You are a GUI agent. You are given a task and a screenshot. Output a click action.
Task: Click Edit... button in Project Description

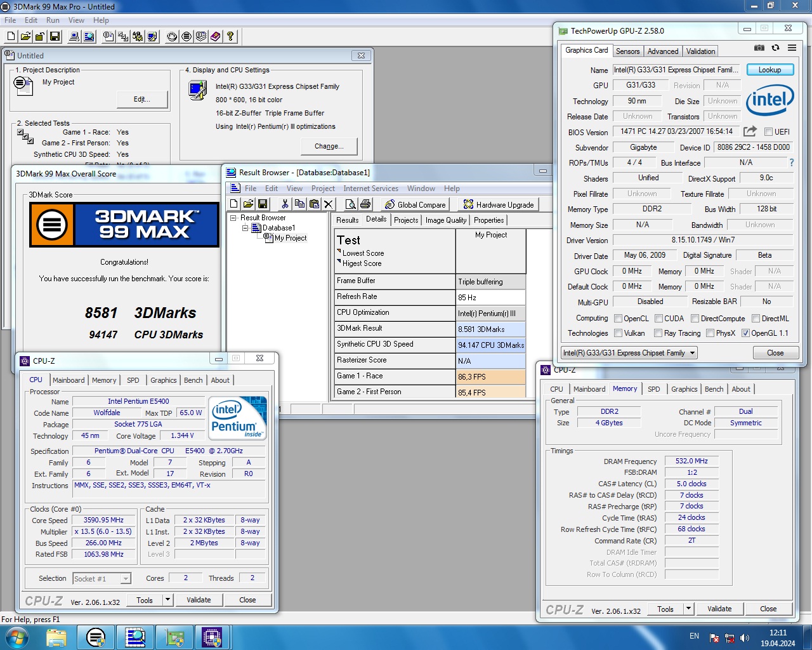[x=142, y=99]
